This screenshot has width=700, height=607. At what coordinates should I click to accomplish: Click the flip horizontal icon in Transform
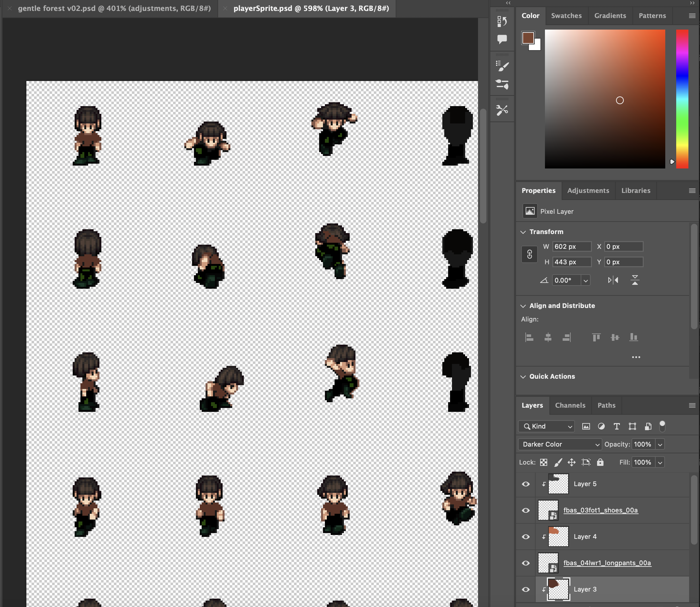click(x=613, y=280)
